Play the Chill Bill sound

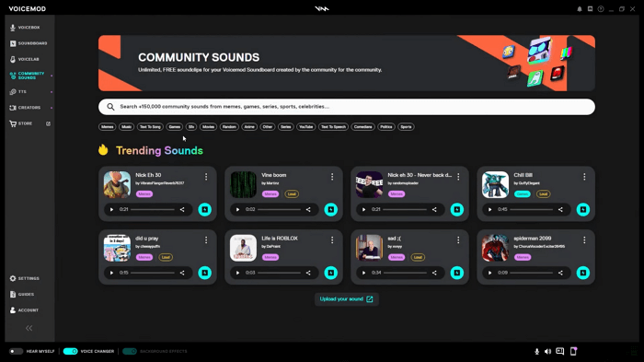[490, 210]
